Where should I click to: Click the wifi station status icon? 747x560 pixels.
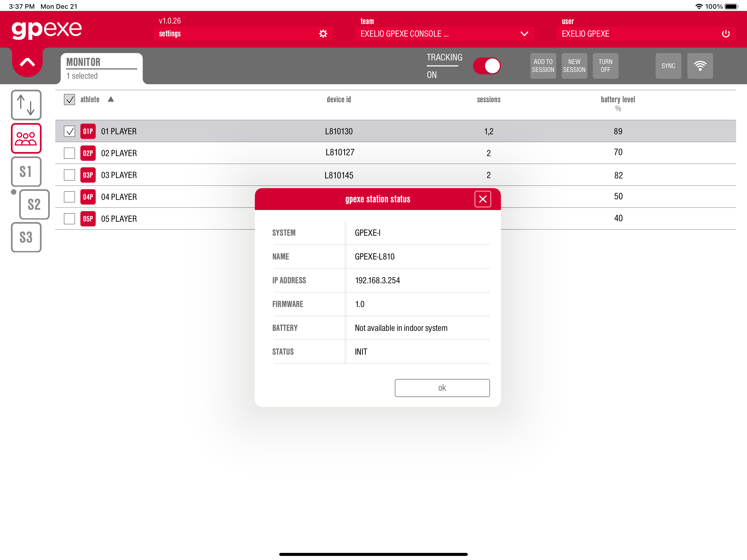700,66
